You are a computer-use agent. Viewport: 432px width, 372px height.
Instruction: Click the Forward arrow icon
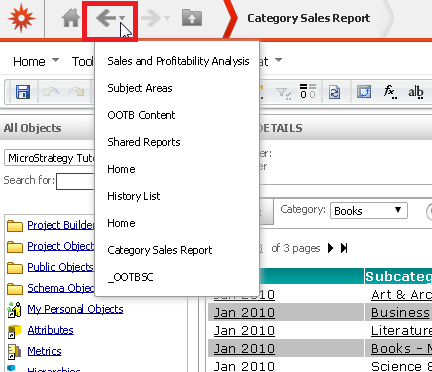(x=151, y=18)
